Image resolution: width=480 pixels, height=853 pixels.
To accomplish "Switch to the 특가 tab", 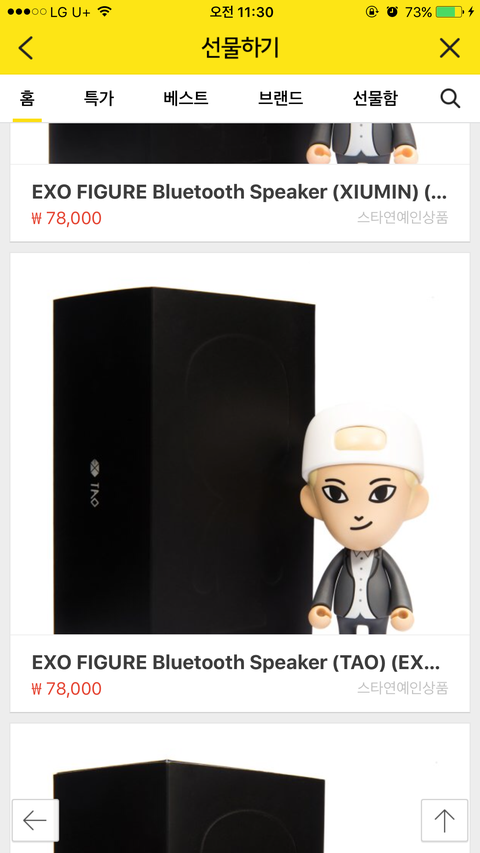I will click(99, 98).
